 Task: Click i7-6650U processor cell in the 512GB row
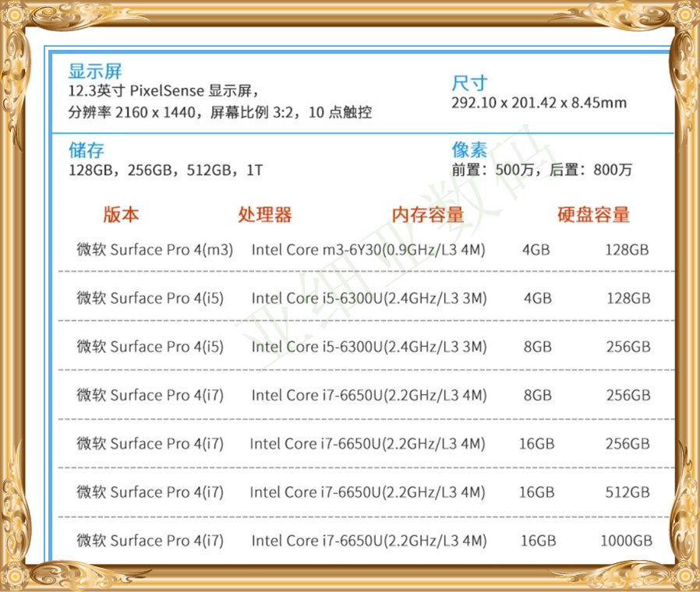click(367, 492)
